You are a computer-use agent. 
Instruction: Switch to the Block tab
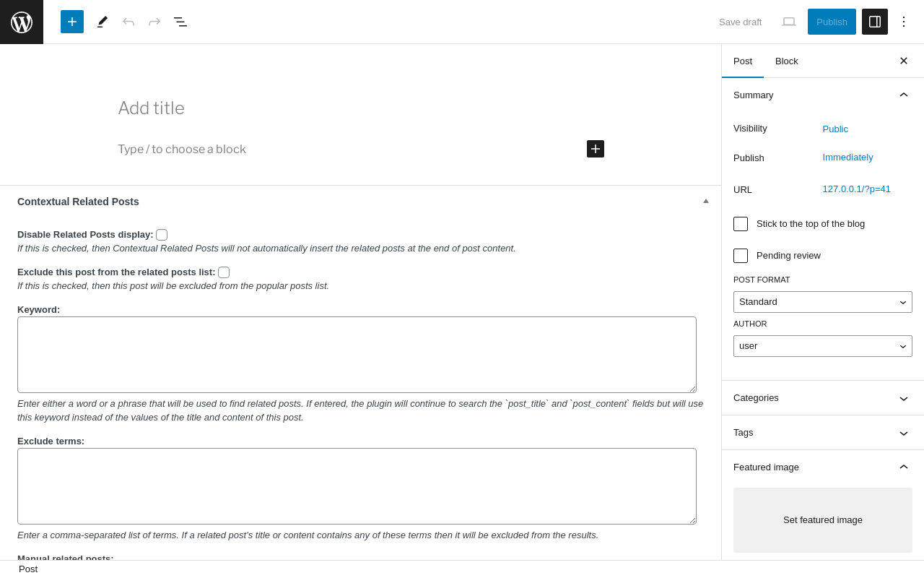787,61
